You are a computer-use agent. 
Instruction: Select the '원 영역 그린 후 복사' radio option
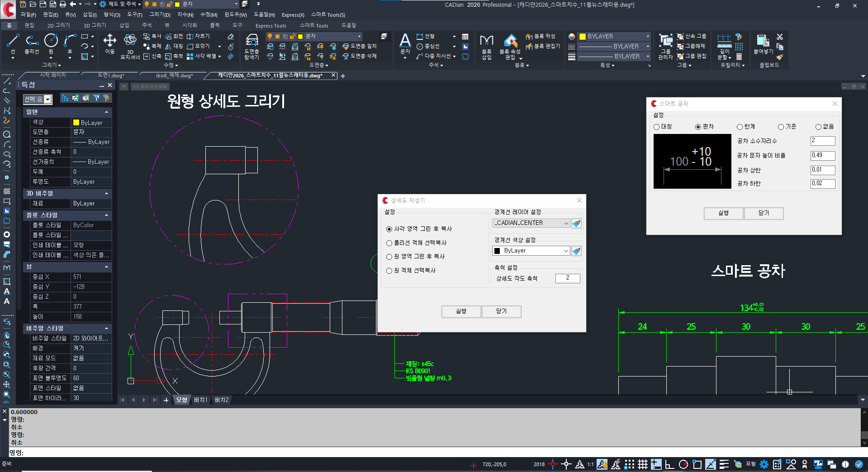(389, 257)
